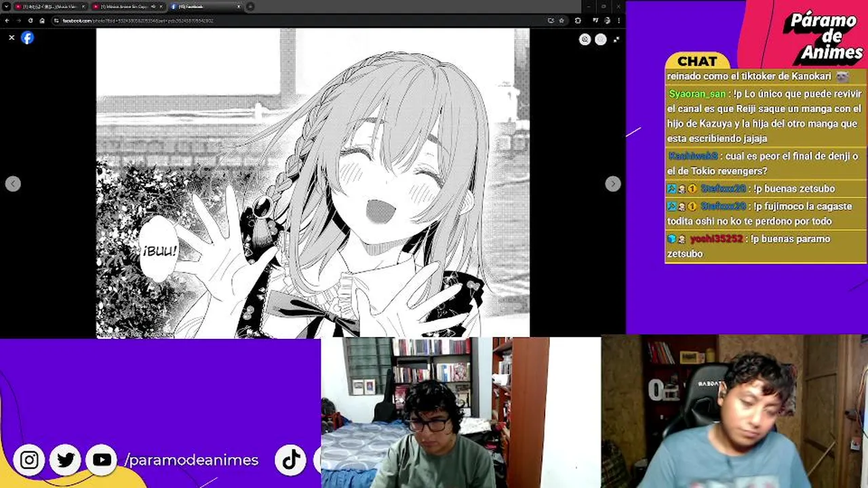View site information icon in address bar
868x488 pixels.
(x=57, y=20)
